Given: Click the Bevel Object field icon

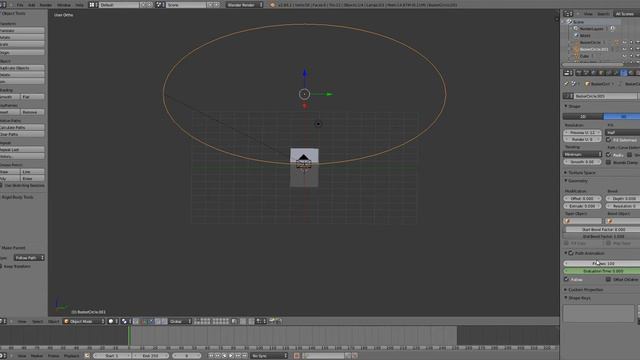Looking at the screenshot, I should pos(610,221).
